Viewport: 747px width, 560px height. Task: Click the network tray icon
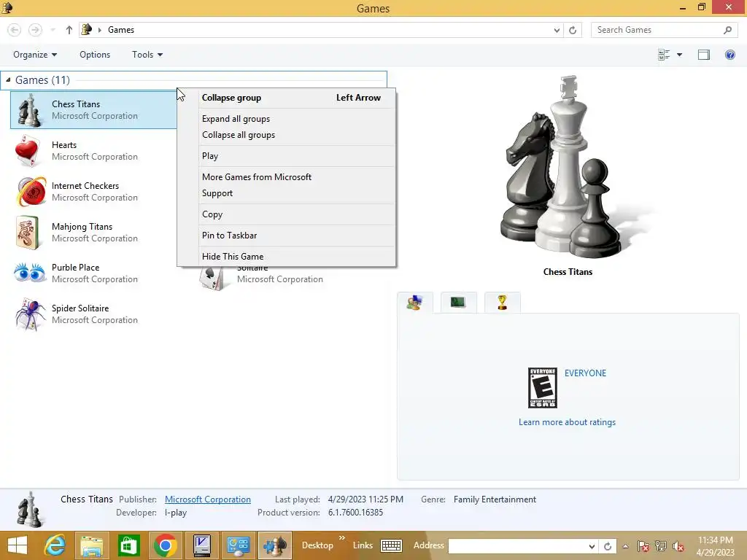(x=661, y=546)
